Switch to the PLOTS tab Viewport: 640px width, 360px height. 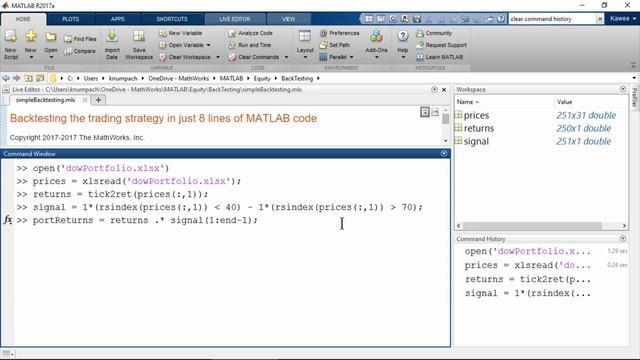click(71, 19)
